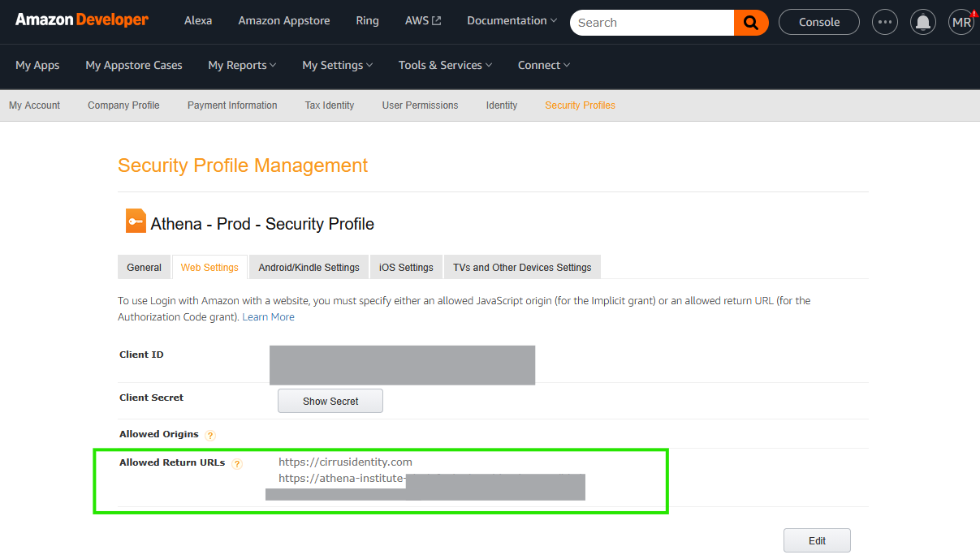Screen dimensions: 980x559
Task: Open the iOS Settings tab
Action: tap(406, 268)
